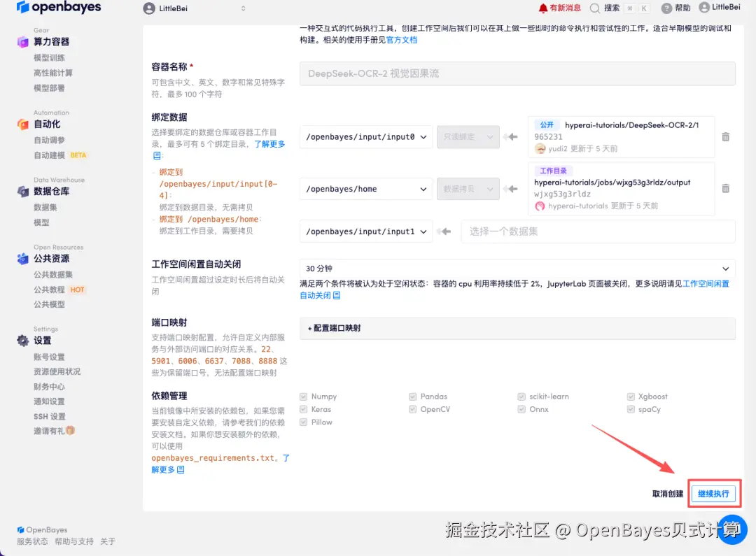Go to 数据集 in sidebar
The height and width of the screenshot is (556, 756).
point(45,207)
